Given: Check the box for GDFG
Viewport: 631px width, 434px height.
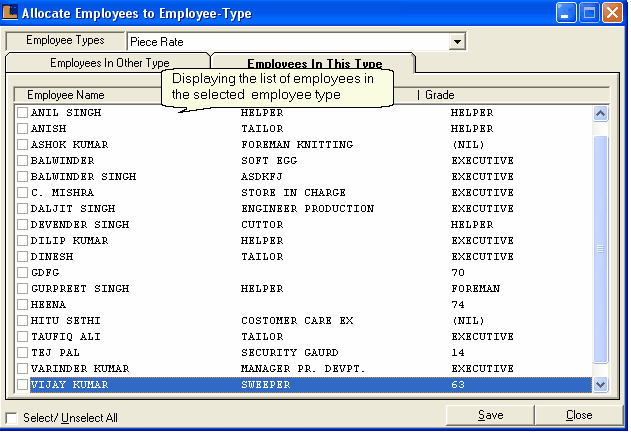Looking at the screenshot, I should pos(23,273).
